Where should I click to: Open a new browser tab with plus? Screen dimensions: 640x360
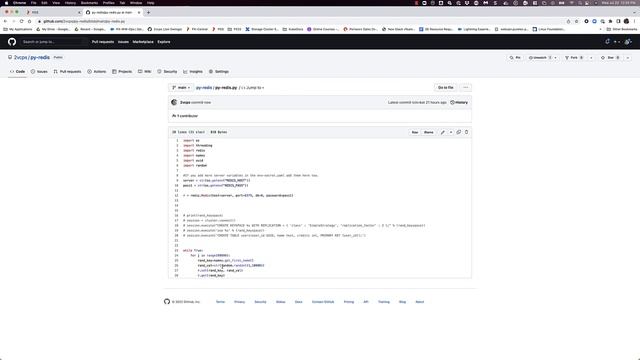148,13
